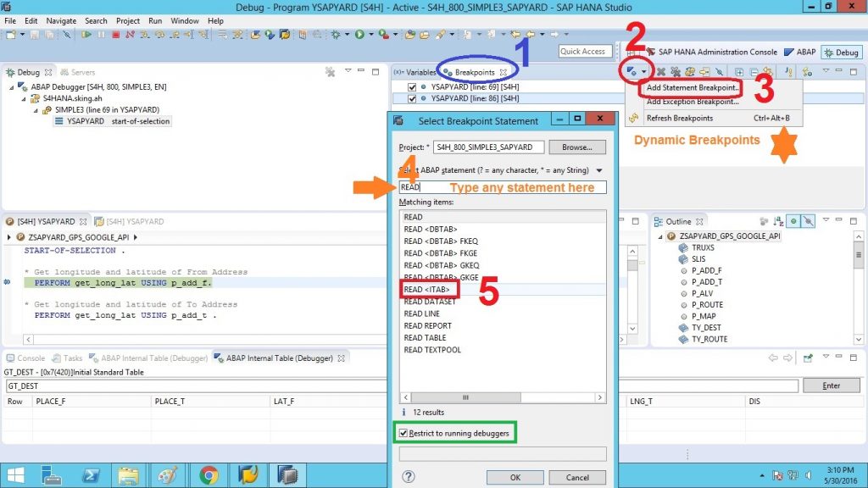Click the help question mark icon
The image size is (868, 488).
click(x=409, y=476)
